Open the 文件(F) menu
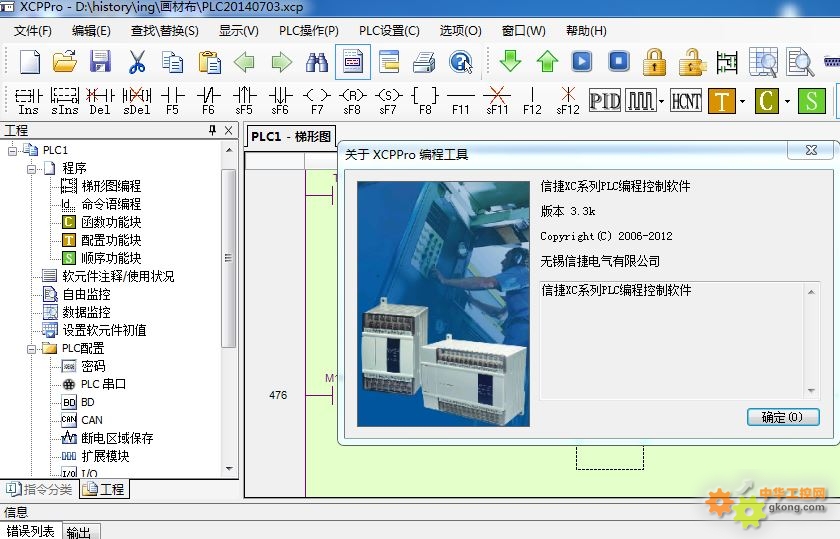The width and height of the screenshot is (840, 539). click(33, 31)
